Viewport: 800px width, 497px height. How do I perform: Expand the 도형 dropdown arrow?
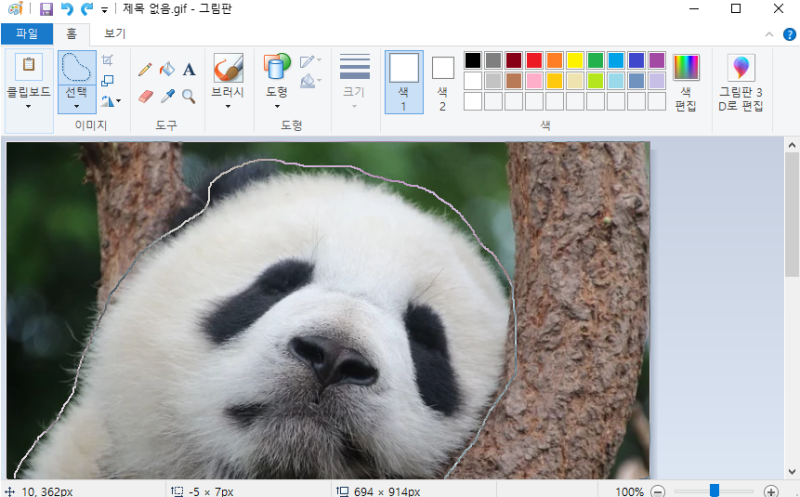(x=277, y=106)
